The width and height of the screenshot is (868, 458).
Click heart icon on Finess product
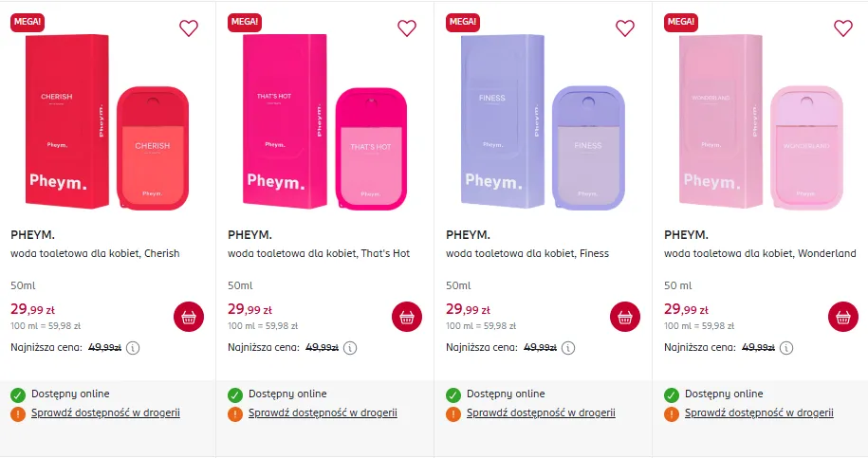click(625, 28)
